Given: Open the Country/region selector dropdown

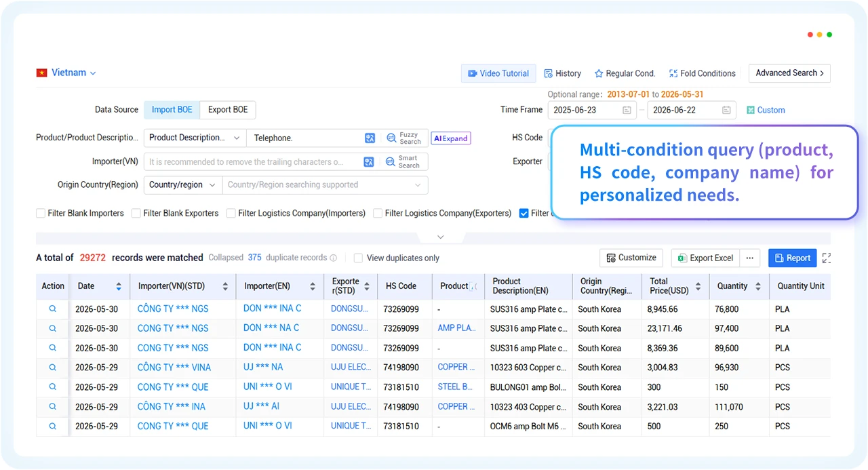Looking at the screenshot, I should [183, 184].
